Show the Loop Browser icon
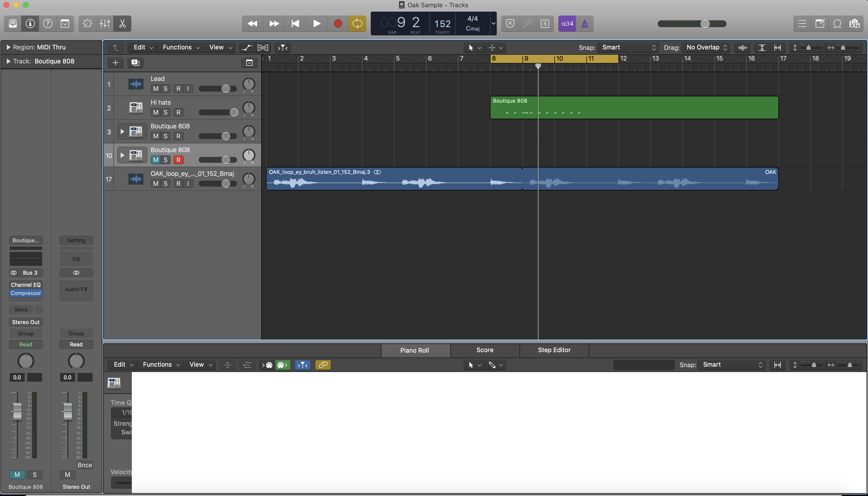 click(x=837, y=23)
